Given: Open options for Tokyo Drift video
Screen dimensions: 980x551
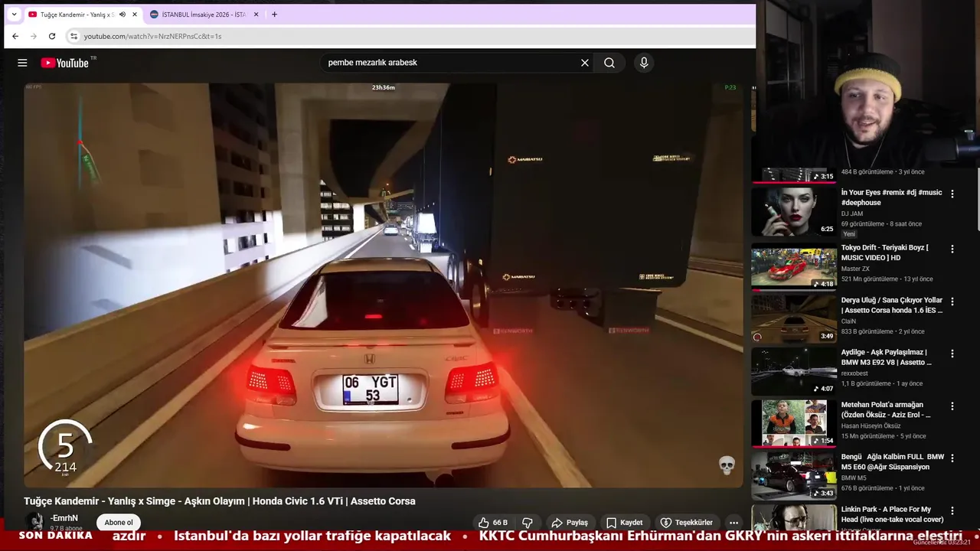Looking at the screenshot, I should click(952, 249).
